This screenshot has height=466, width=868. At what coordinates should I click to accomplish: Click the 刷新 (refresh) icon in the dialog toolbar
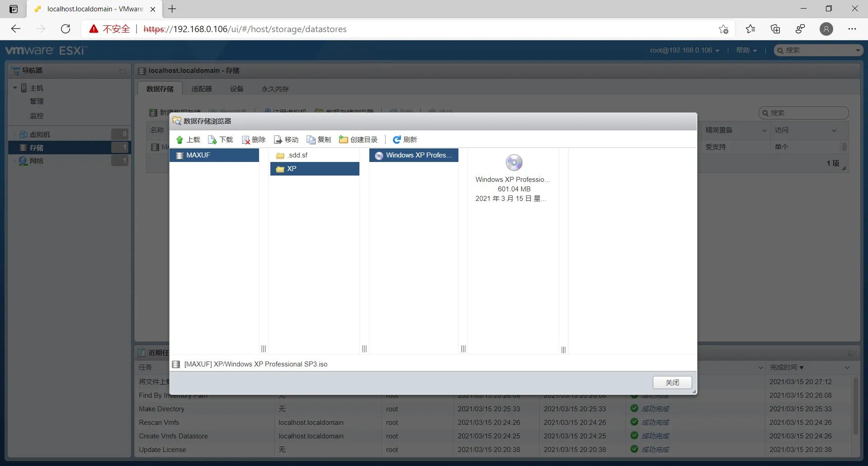[x=396, y=139]
